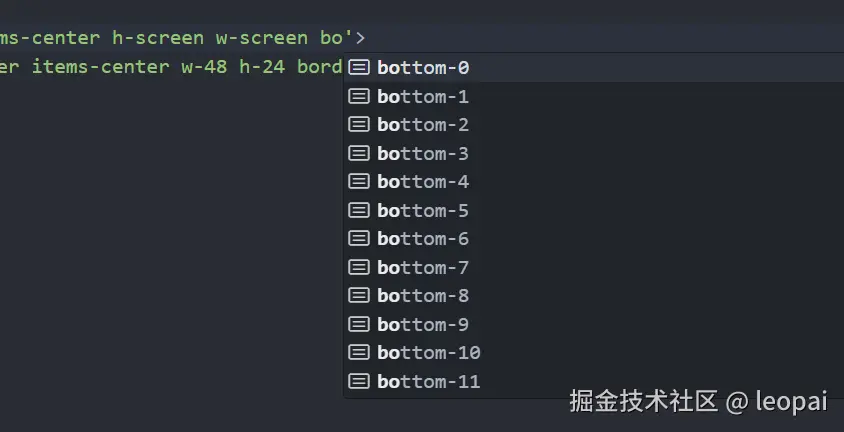Click the bottom-5 suggestion text
Image resolution: width=844 pixels, height=432 pixels.
click(423, 211)
